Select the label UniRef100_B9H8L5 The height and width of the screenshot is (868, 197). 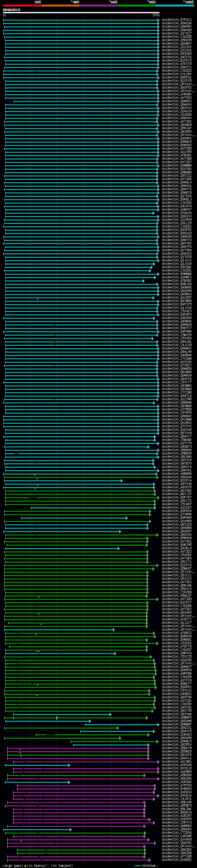tap(176, 741)
